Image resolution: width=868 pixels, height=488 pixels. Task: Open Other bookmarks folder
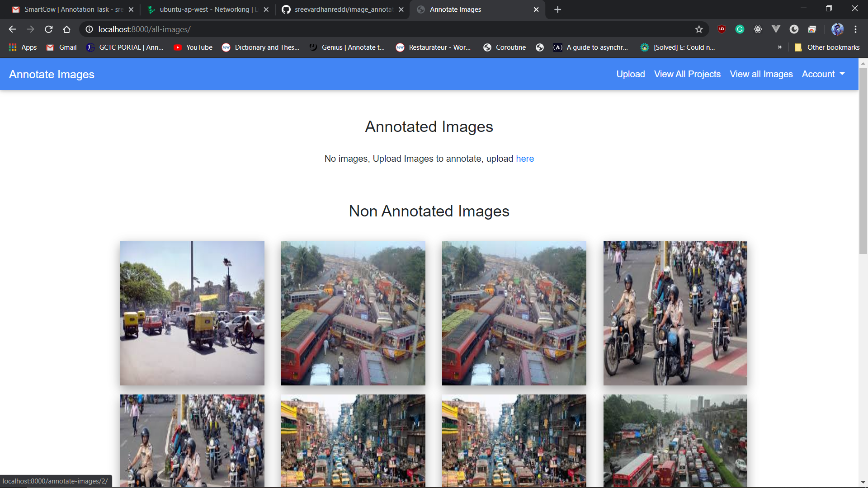827,47
